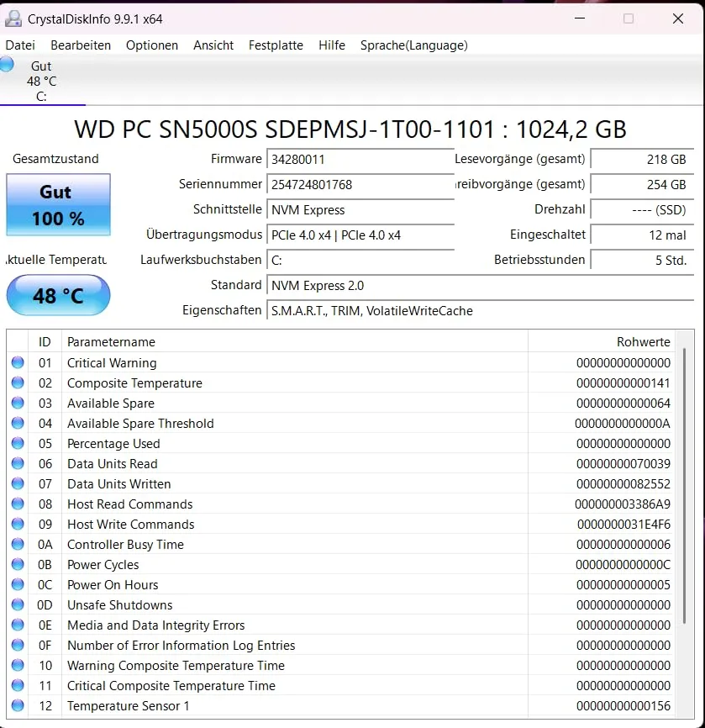Click the status orb for Number of Error Information Log Entries
Image resolution: width=705 pixels, height=728 pixels.
coord(18,645)
